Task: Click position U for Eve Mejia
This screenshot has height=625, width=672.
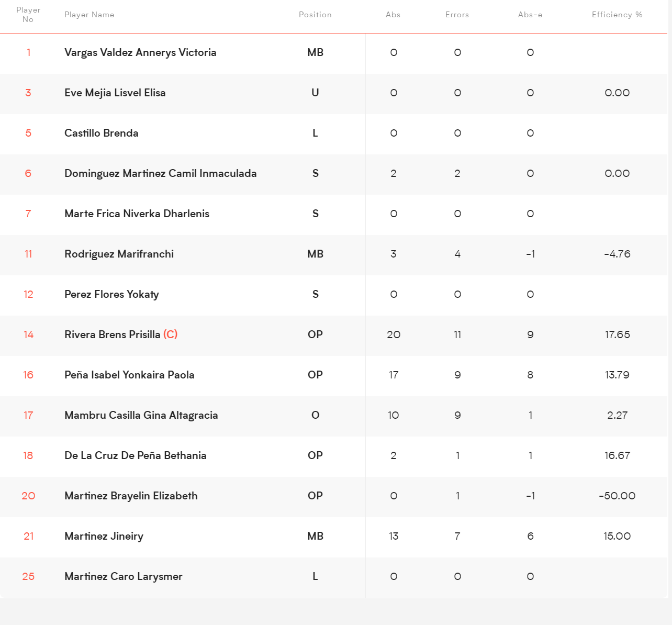Action: tap(315, 93)
